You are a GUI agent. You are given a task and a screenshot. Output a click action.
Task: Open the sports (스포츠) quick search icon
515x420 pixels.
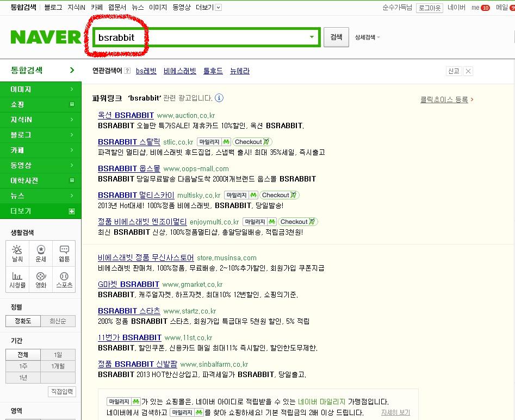pos(64,280)
